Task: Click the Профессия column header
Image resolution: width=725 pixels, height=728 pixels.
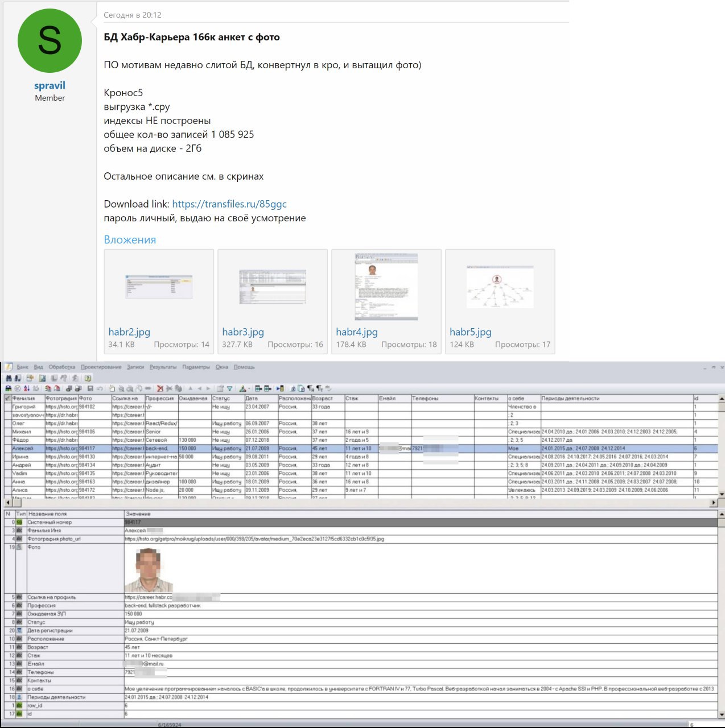Action: (x=161, y=398)
